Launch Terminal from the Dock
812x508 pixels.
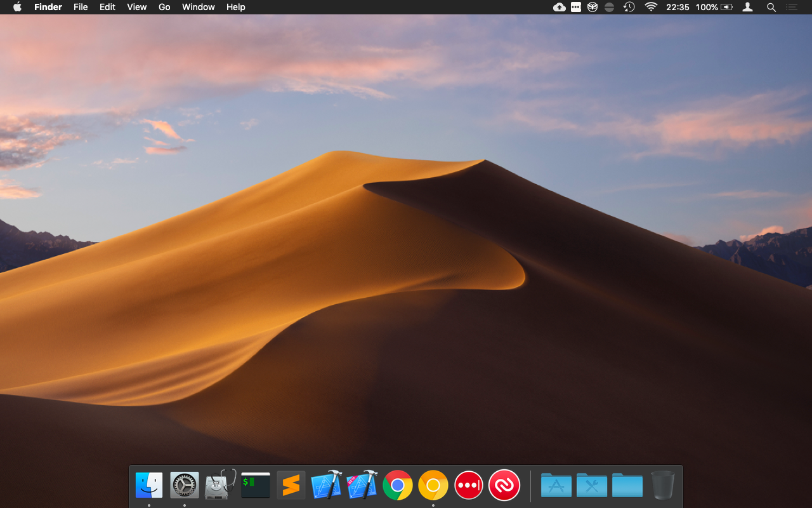point(256,486)
